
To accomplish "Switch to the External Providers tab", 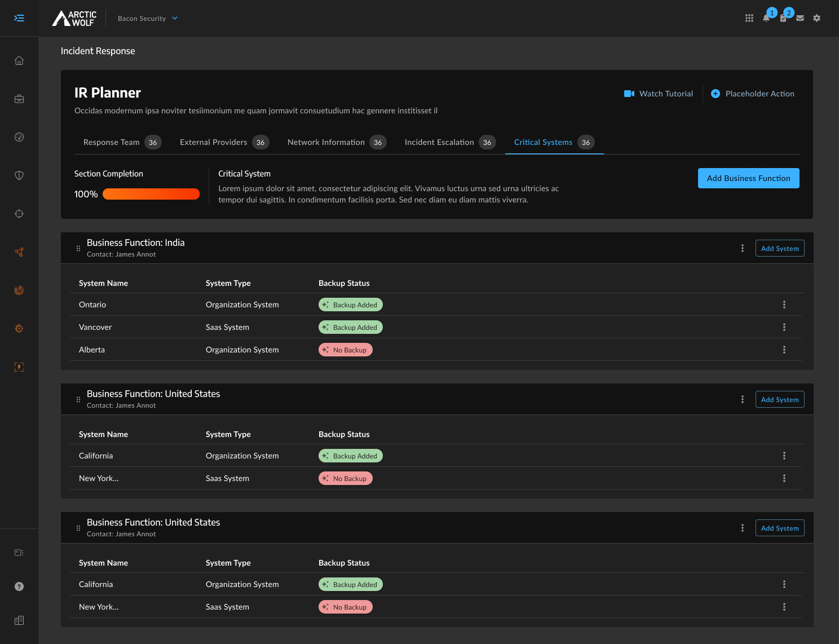I will tap(224, 142).
